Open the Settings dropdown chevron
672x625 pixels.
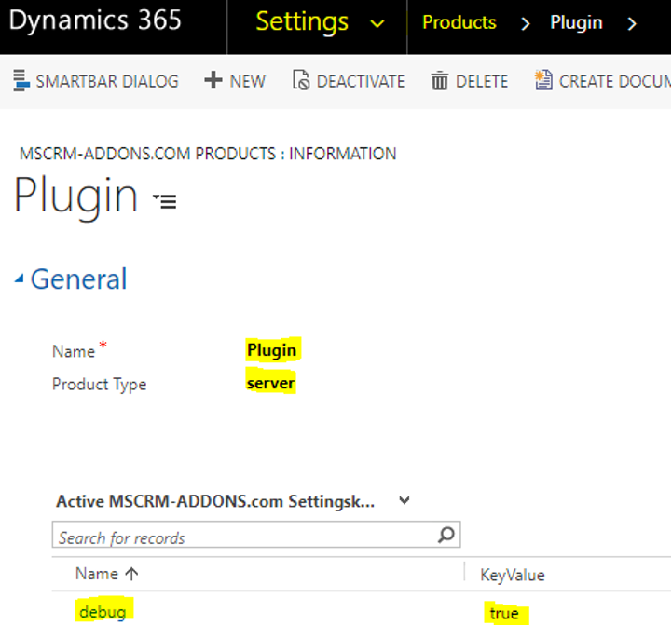[x=377, y=23]
